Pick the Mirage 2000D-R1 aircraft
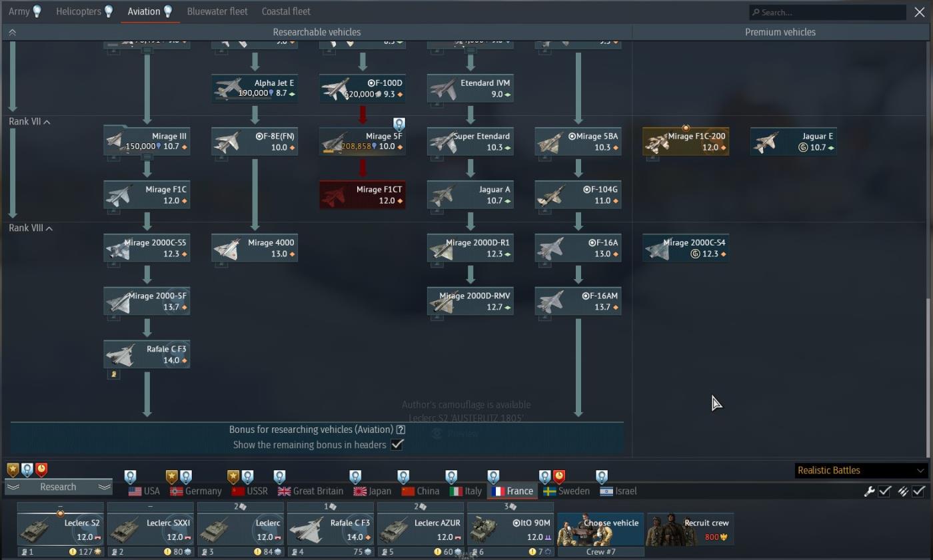The height and width of the screenshot is (560, 933). (470, 248)
